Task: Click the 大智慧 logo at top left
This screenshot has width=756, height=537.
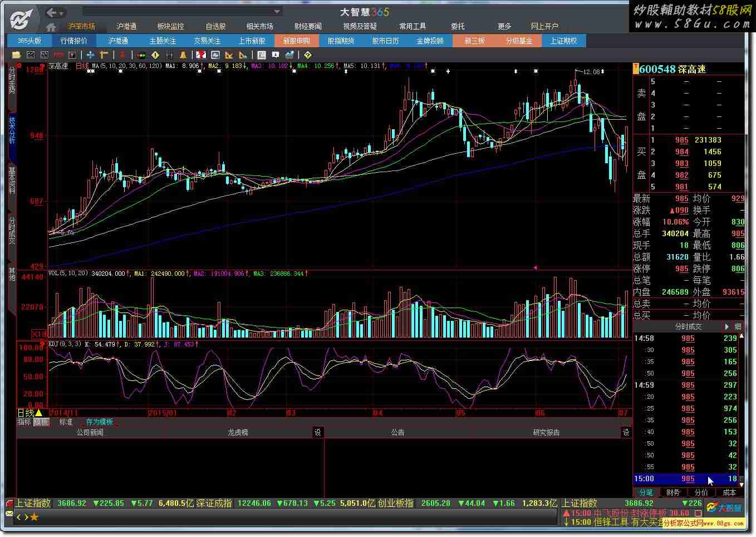Action: point(21,20)
